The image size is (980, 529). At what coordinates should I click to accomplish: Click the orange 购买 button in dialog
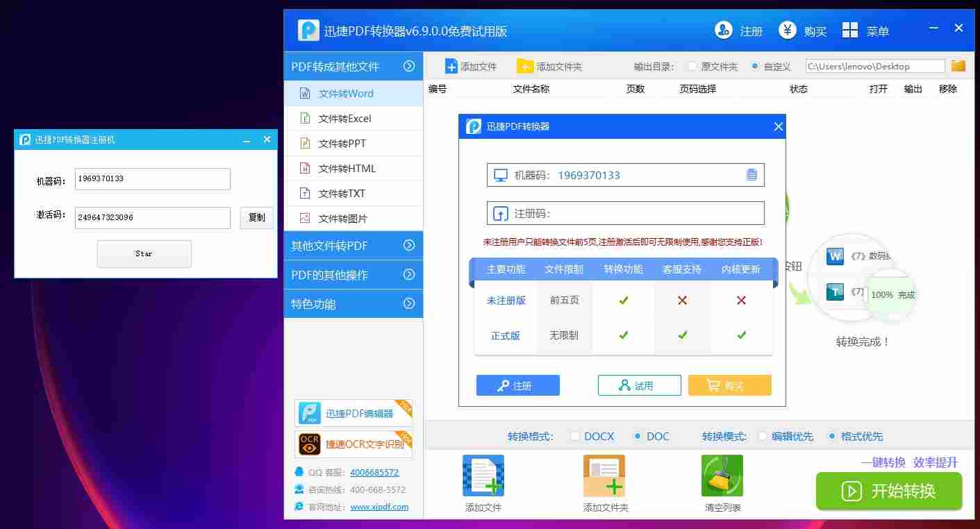[730, 385]
